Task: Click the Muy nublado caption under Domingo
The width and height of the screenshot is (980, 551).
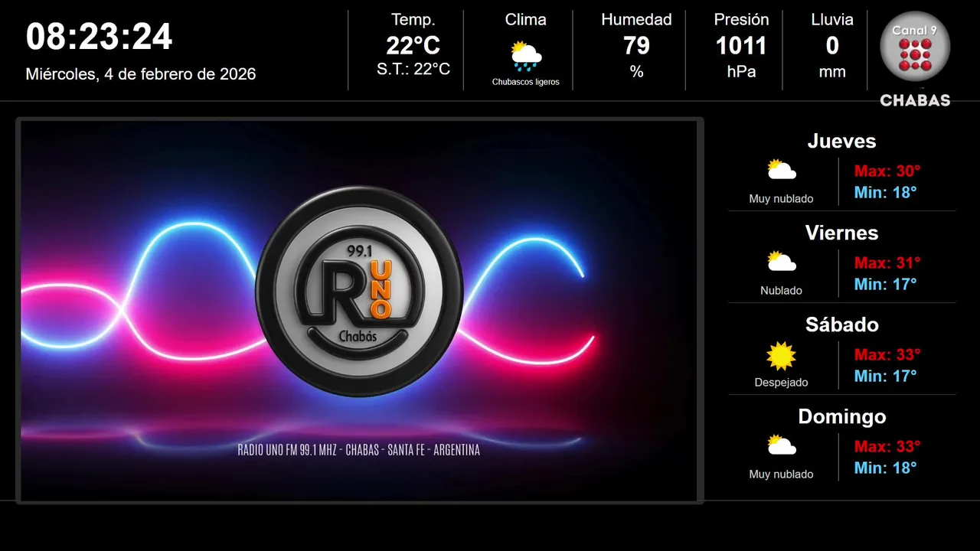Action: point(782,474)
